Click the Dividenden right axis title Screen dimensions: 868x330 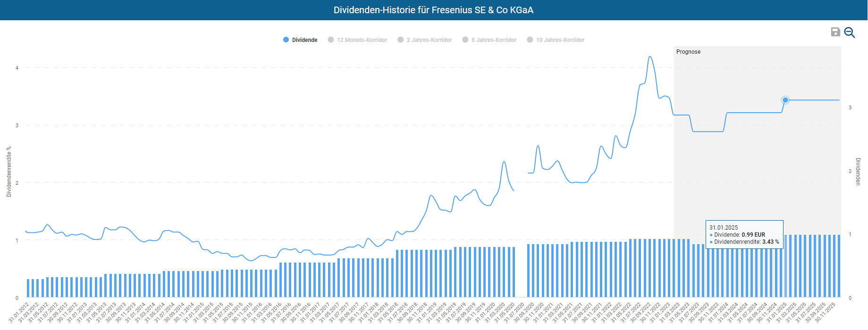[858, 172]
